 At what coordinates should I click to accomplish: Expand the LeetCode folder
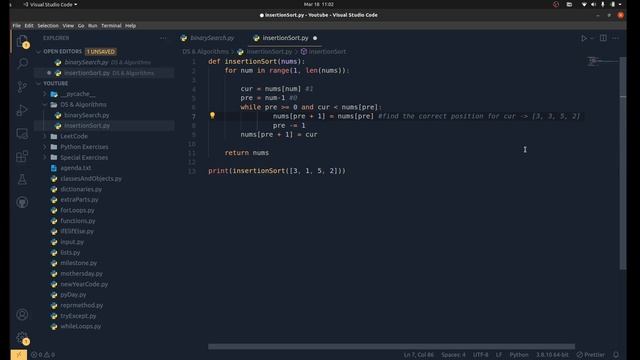45,136
